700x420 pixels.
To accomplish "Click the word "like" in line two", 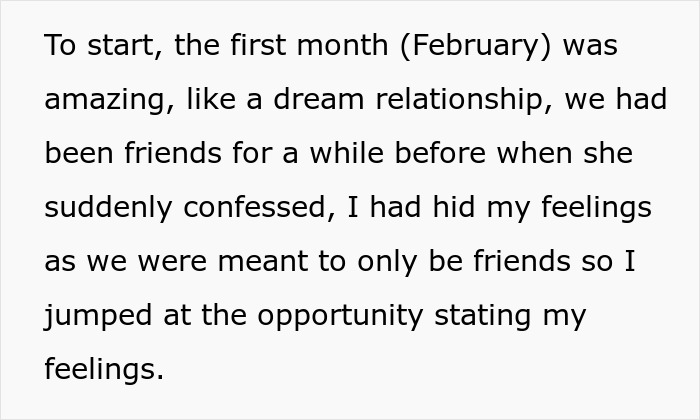I will 211,98.
